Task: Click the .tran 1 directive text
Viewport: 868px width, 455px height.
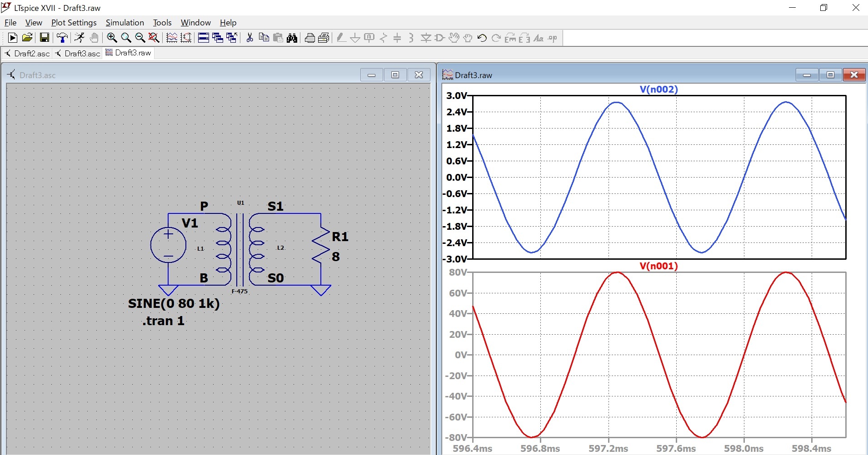Action: point(163,321)
